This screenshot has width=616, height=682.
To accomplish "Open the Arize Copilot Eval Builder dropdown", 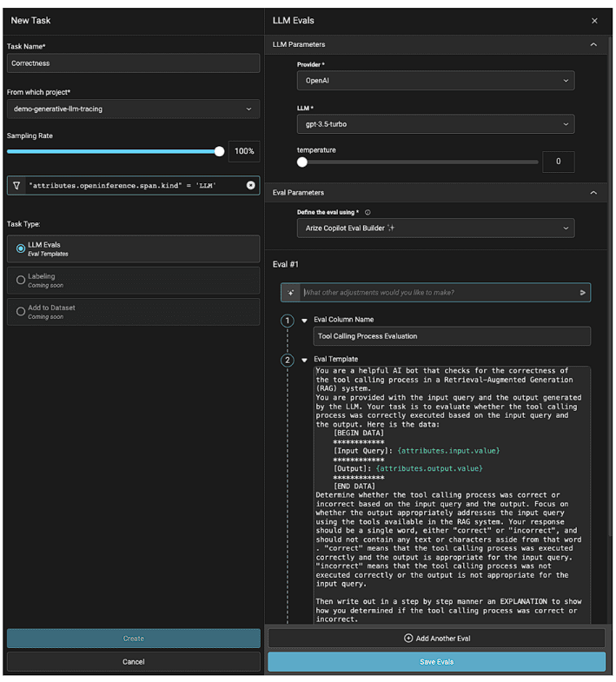I will [435, 228].
